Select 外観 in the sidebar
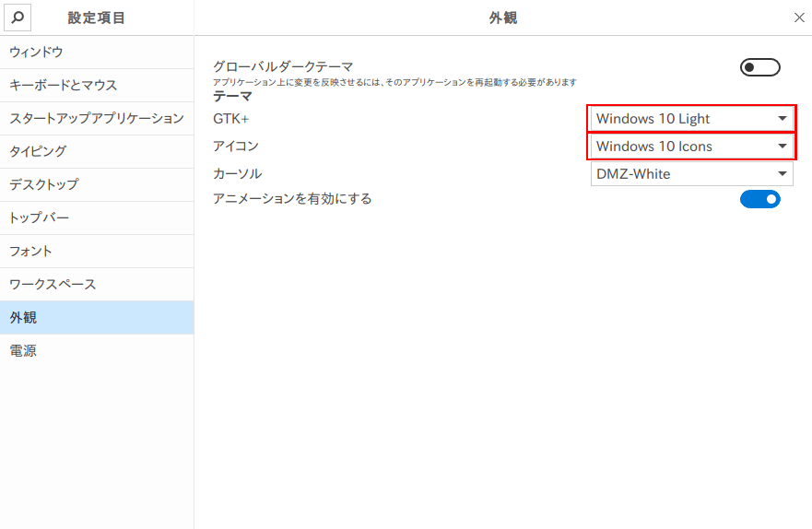This screenshot has height=529, width=812. click(97, 317)
